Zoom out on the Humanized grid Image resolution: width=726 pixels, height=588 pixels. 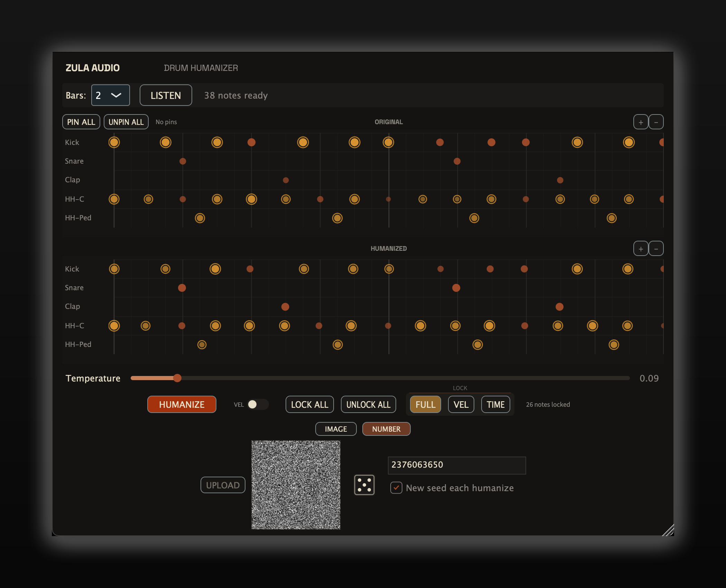pos(656,249)
